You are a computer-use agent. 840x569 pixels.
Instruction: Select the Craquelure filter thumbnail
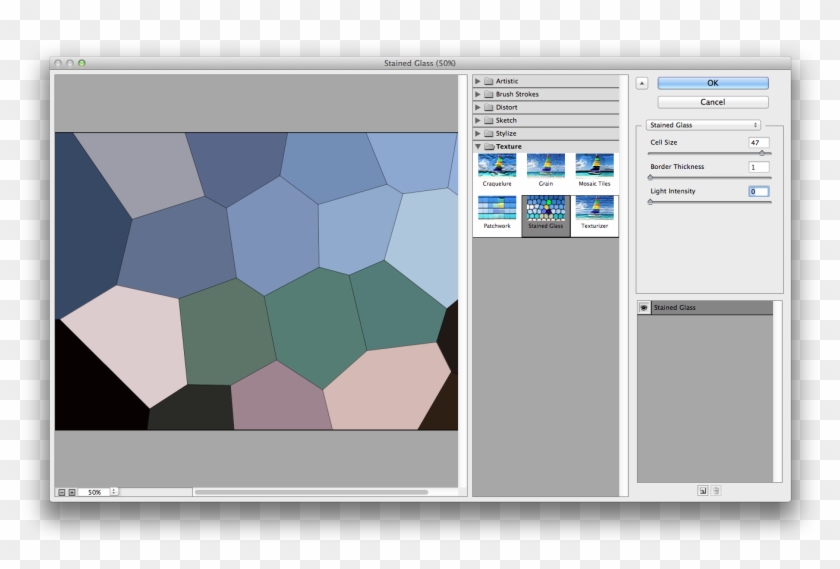point(497,166)
